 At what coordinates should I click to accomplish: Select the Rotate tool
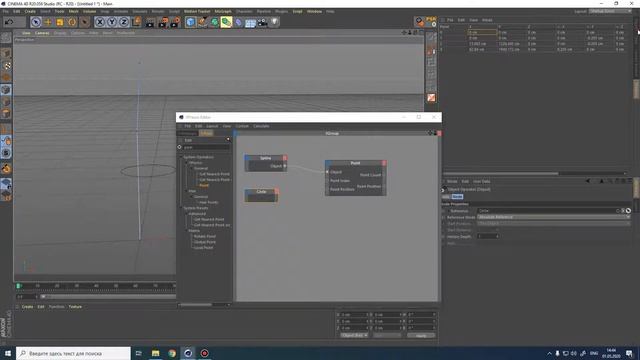[72, 22]
